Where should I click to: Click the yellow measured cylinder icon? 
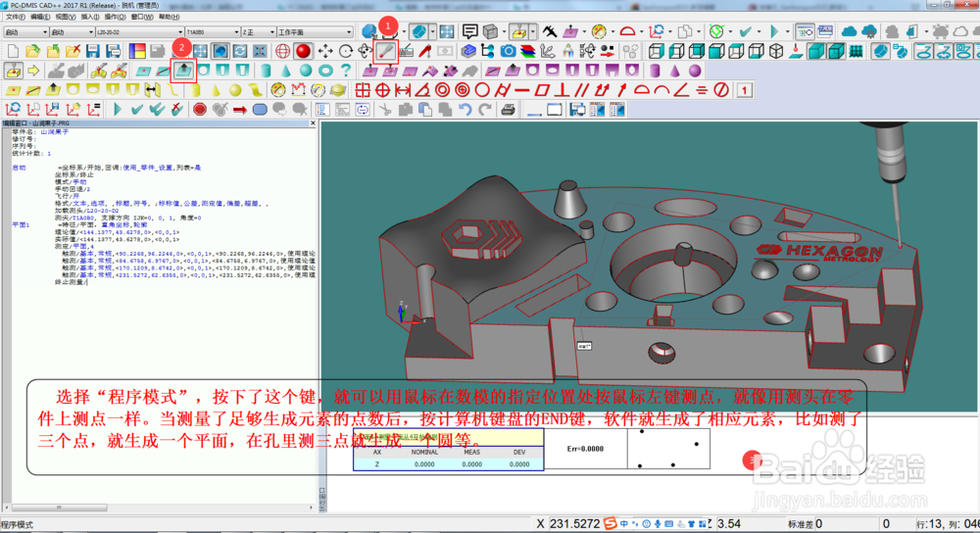196,90
